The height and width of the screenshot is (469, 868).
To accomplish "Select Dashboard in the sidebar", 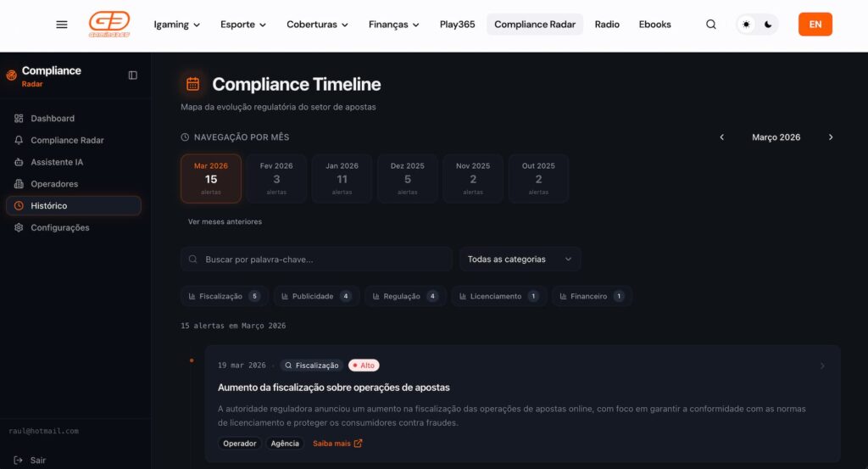I will coord(53,119).
